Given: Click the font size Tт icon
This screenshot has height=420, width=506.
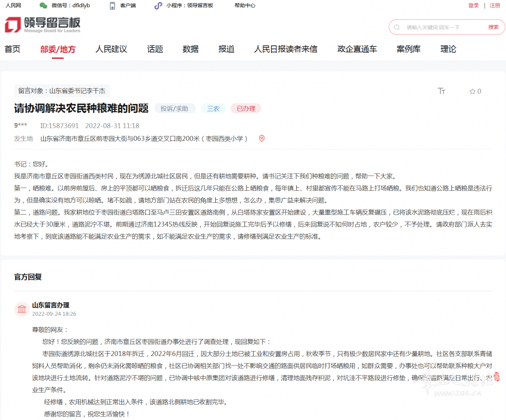Looking at the screenshot, I should (442, 91).
